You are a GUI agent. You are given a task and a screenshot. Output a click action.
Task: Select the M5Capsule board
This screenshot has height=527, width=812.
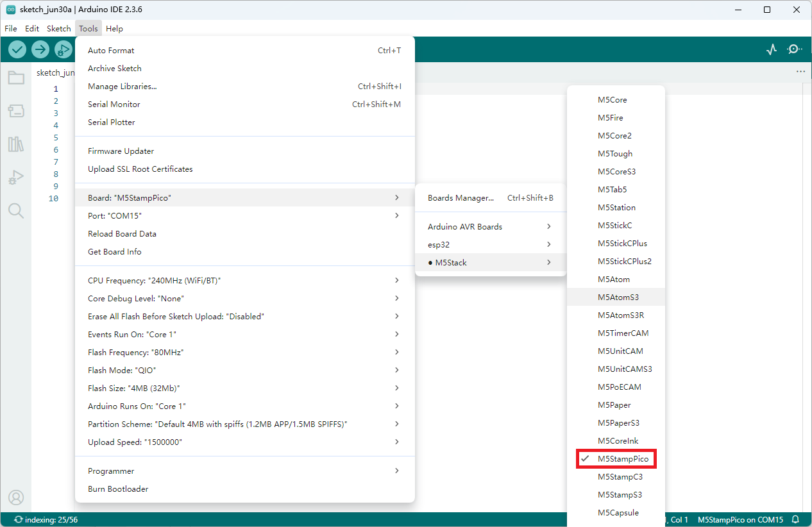(x=616, y=512)
